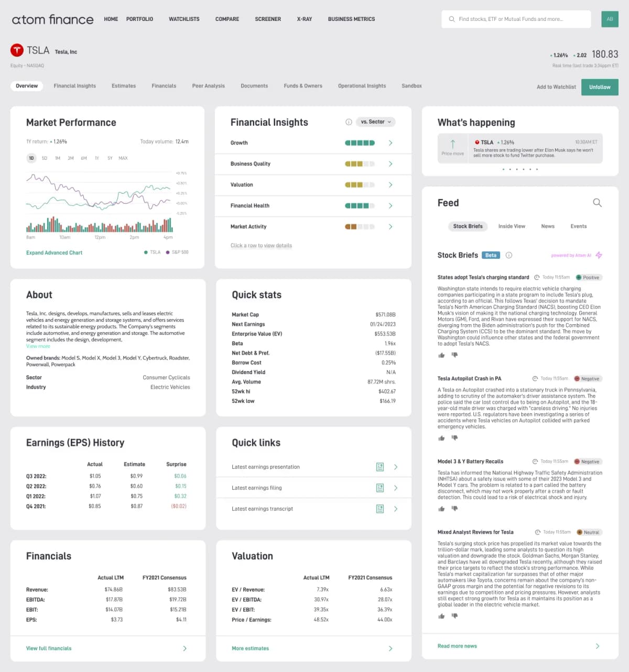Image resolution: width=629 pixels, height=672 pixels.
Task: Click the stock search input field
Action: [x=516, y=19]
